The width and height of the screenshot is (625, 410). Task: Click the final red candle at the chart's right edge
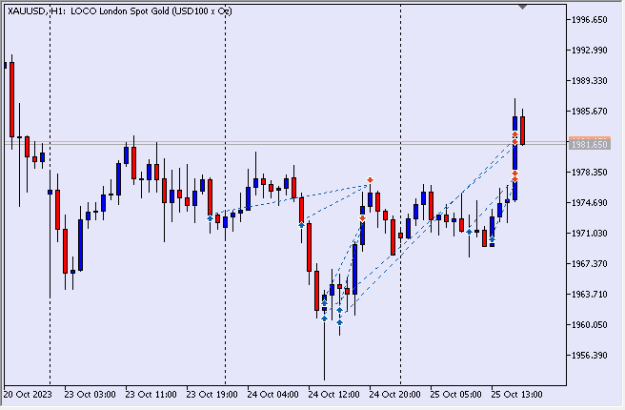523,130
